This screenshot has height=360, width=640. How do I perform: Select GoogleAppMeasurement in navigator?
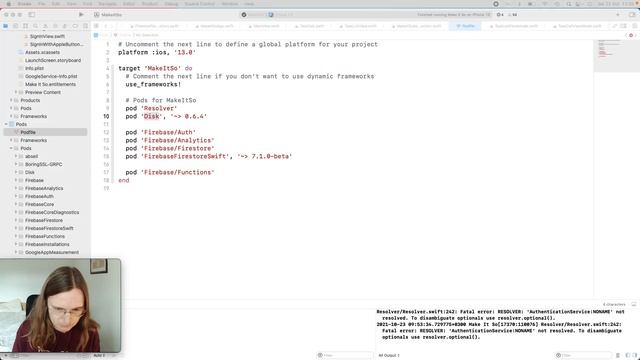pos(52,252)
